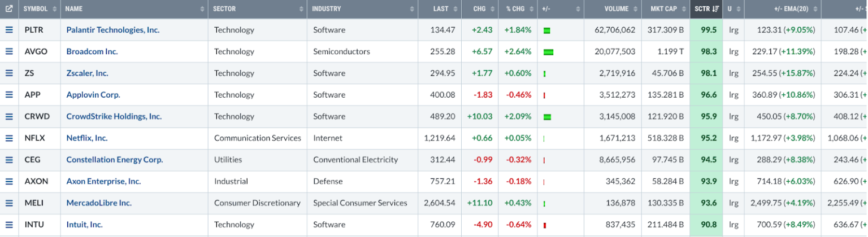Sort the table by NAME column
This screenshot has height=237, width=868.
pyautogui.click(x=134, y=9)
